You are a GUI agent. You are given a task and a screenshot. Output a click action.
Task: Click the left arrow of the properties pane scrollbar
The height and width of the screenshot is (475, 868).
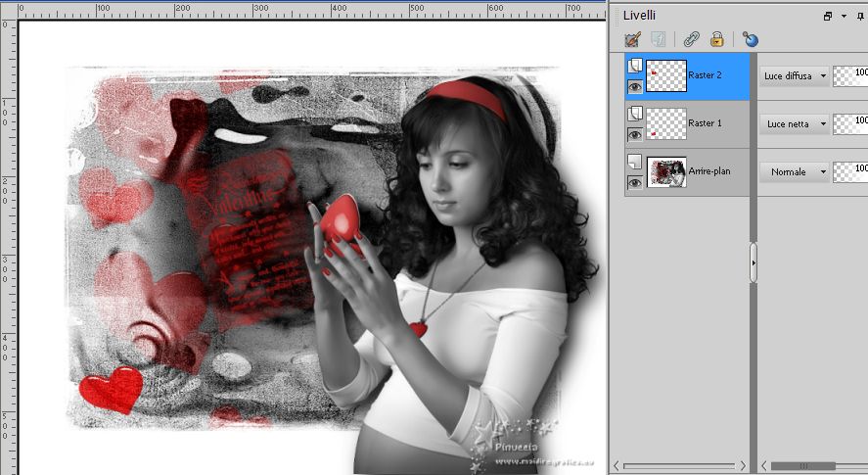[764, 465]
